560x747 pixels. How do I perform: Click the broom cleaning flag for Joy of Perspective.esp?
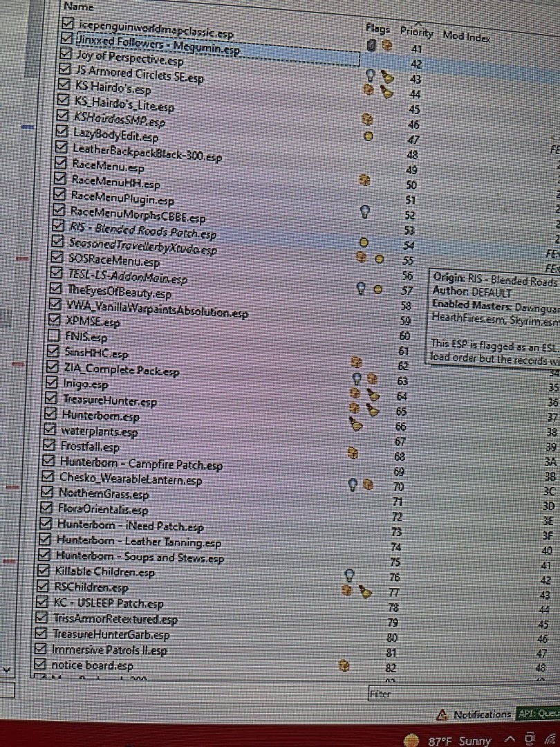coord(388,77)
